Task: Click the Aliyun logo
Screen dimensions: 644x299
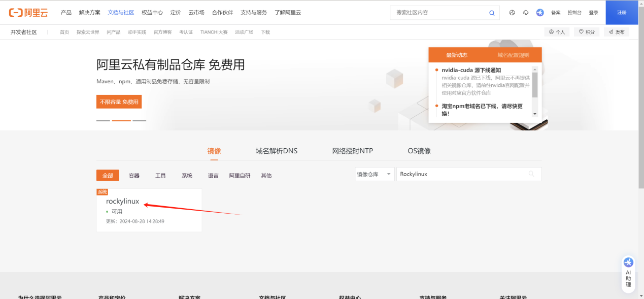Action: (x=28, y=13)
